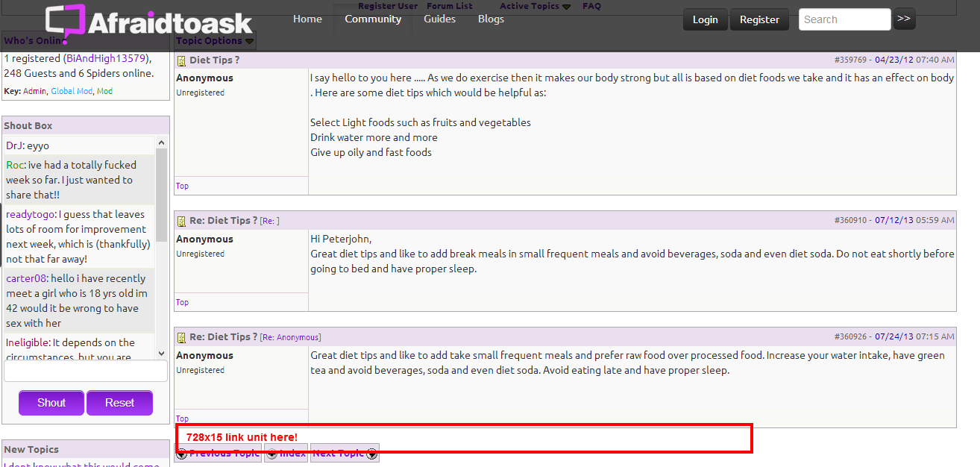980x467 pixels.
Task: Click the date 07/24/13
Action: click(x=893, y=337)
